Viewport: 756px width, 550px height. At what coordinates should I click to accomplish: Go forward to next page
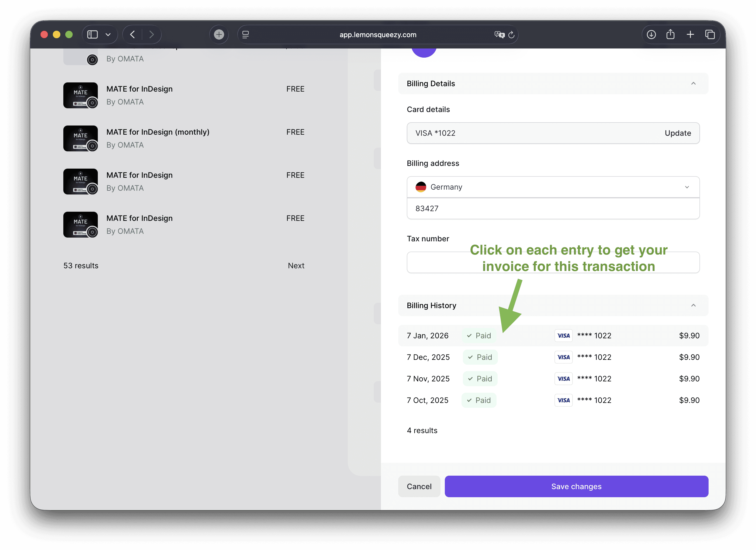[x=152, y=35]
